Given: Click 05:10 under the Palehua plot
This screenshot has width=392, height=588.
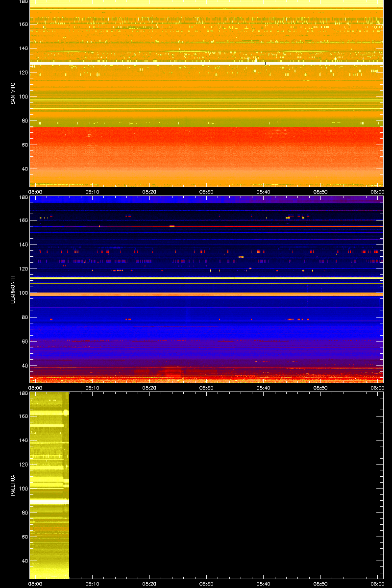Looking at the screenshot, I should (x=92, y=584).
